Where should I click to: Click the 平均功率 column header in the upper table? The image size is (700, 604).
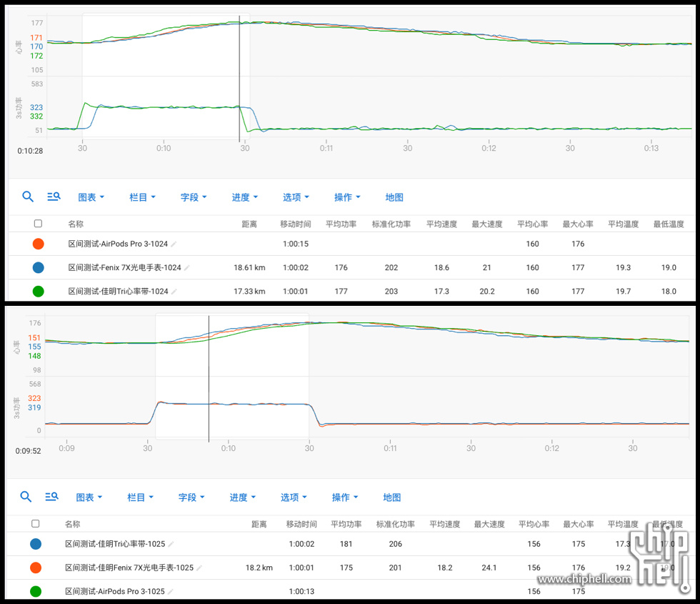tap(341, 224)
